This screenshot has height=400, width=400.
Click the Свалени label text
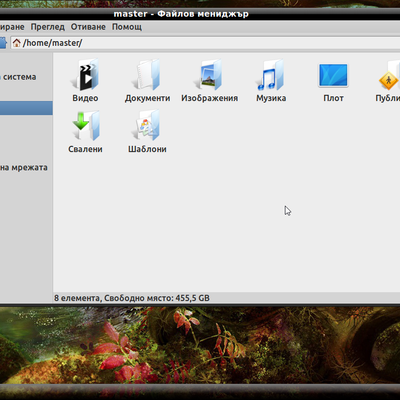[85, 149]
